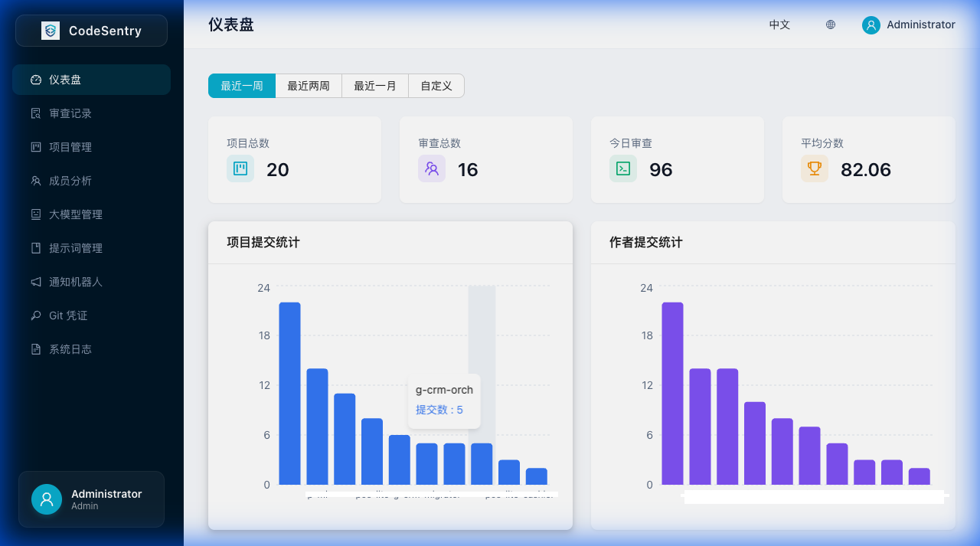Select the 仪表盘 dashboard icon
The width and height of the screenshot is (980, 546).
(x=35, y=80)
